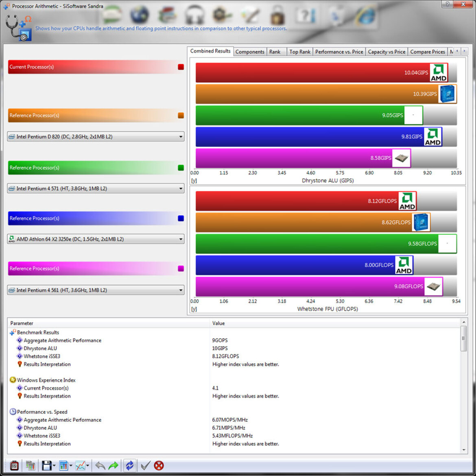
Task: Click the red Current Processor color square
Action: [x=181, y=67]
